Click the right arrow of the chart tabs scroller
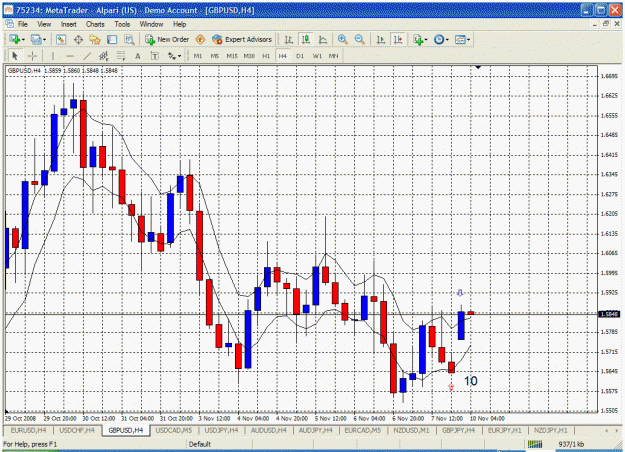 617,430
